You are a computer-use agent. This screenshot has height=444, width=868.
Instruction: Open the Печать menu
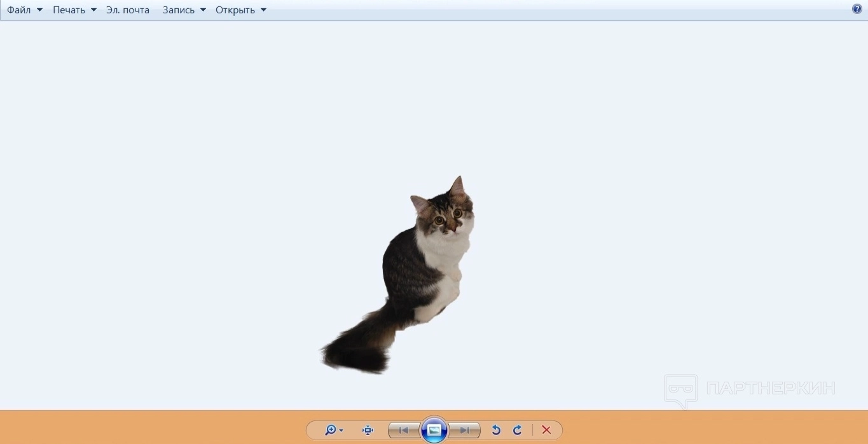74,10
